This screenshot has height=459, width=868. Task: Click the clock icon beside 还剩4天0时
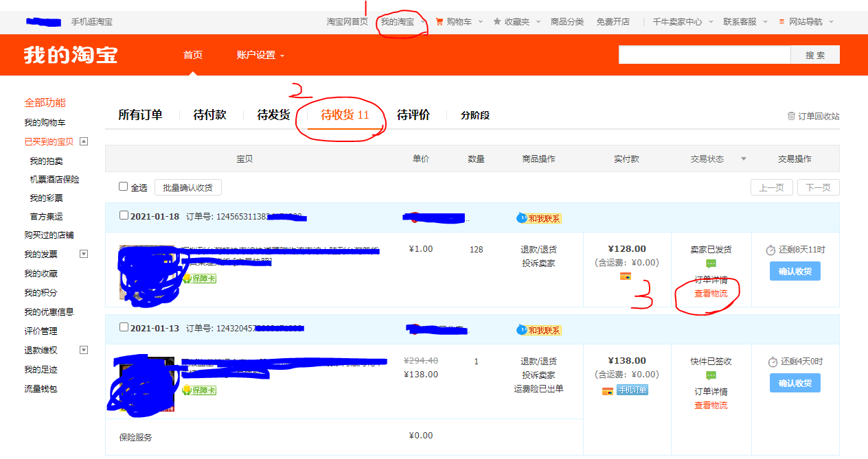pyautogui.click(x=773, y=362)
